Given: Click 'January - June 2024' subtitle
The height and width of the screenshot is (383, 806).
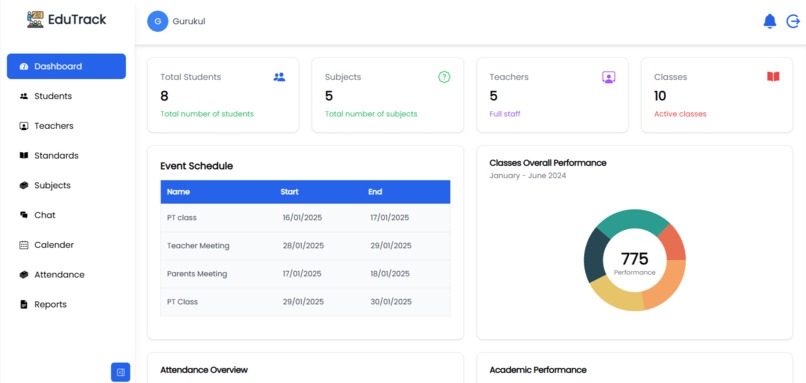Looking at the screenshot, I should [528, 176].
